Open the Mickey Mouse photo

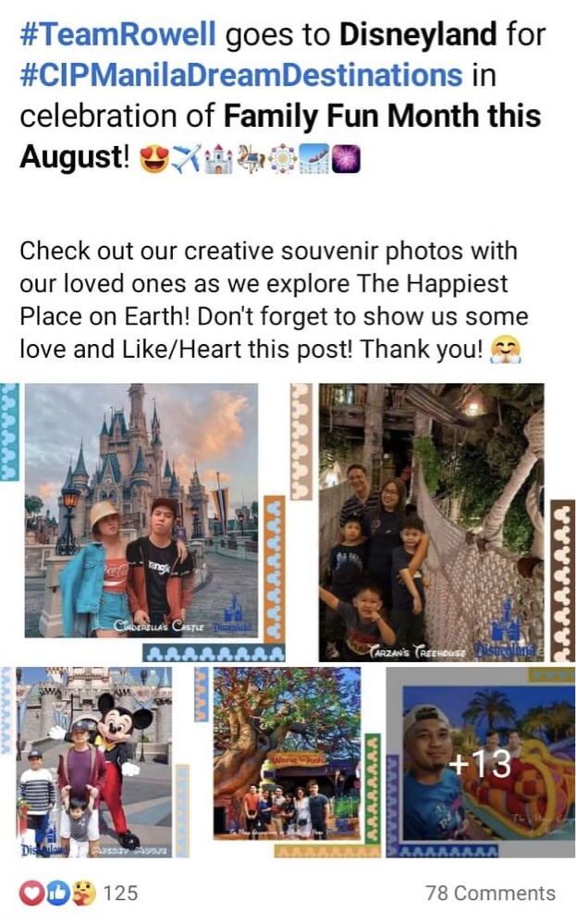(95, 762)
